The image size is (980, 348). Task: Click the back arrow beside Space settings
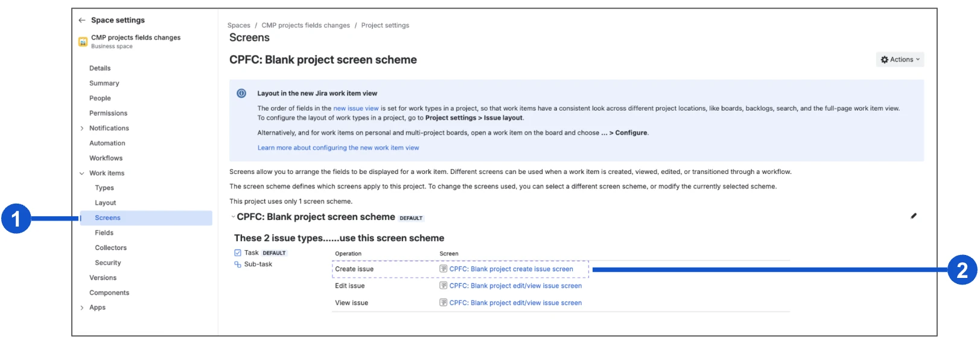[82, 20]
